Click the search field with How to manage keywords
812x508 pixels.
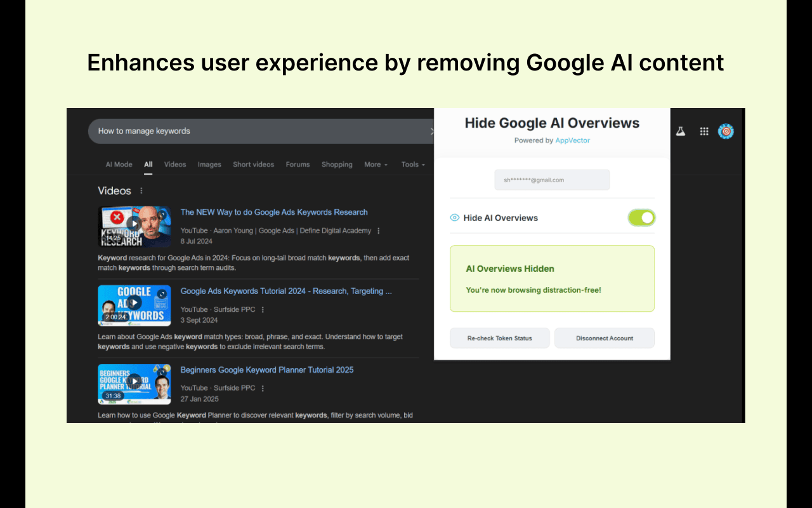point(260,131)
